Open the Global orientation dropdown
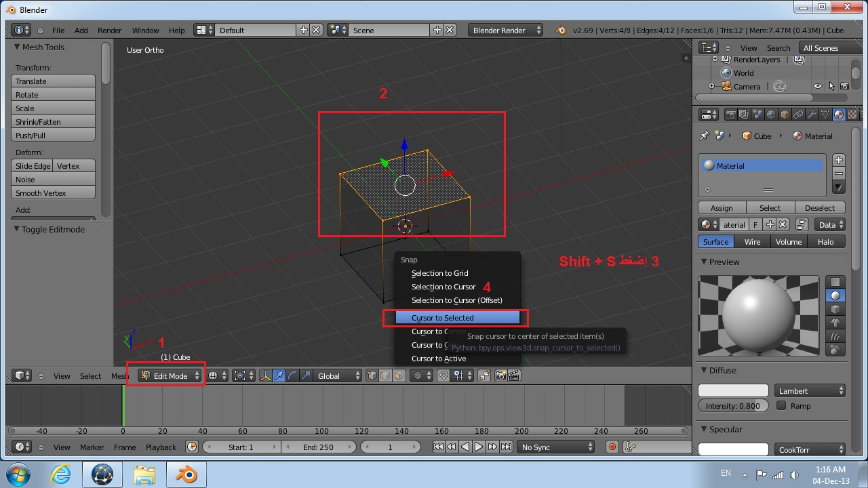868x488 pixels. [x=338, y=375]
